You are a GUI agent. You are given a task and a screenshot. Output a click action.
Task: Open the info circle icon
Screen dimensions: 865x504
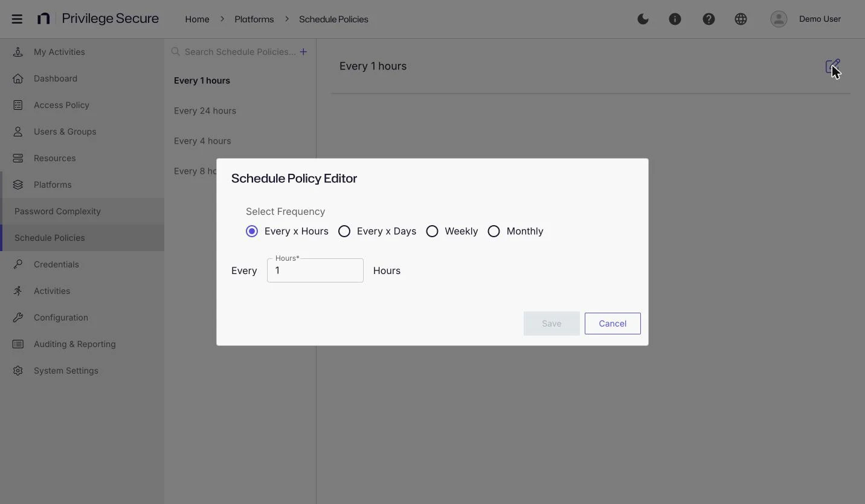pyautogui.click(x=675, y=19)
